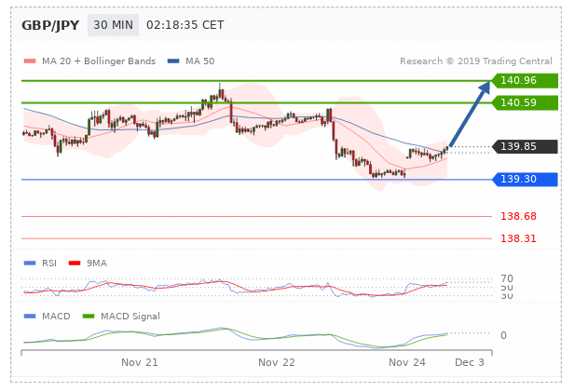The image size is (575, 392).
Task: Click the Dec 3 date axis label
Action: click(470, 363)
